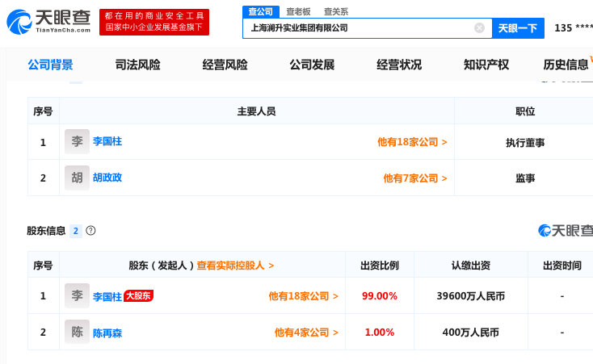The height and width of the screenshot is (364, 593).
Task: Click the TianYanCha logo
Action: pos(48,22)
